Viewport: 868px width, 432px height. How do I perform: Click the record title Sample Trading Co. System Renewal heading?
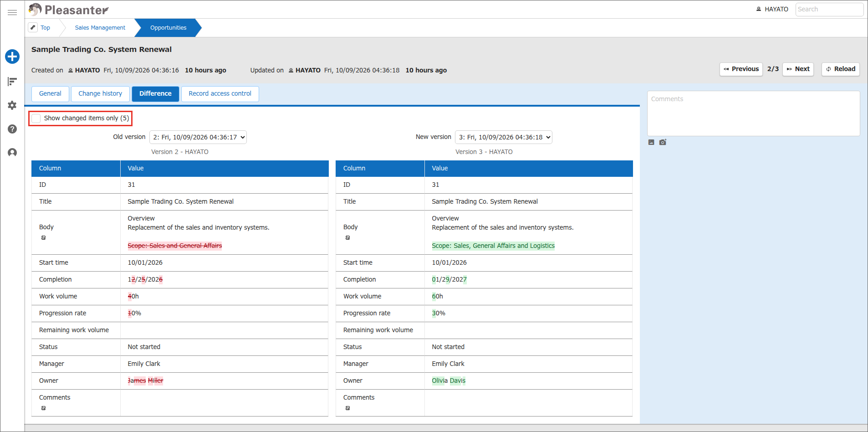tap(102, 49)
